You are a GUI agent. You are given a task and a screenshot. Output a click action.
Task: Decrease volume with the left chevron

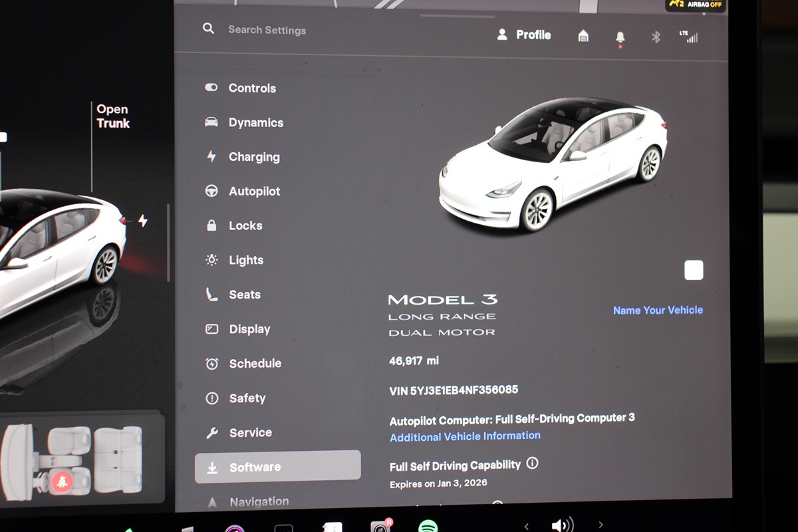[526, 526]
